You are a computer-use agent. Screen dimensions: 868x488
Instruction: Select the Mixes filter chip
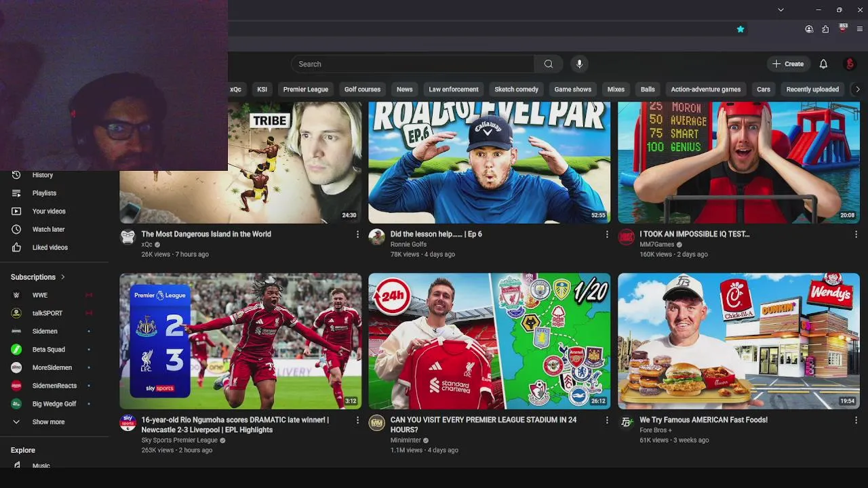click(616, 89)
